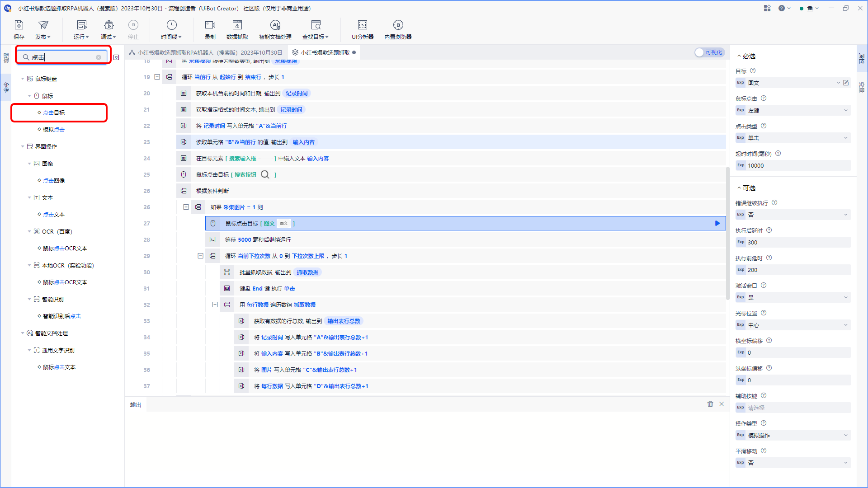
Task: Open the 数据抓取 (Data scraping) tool
Action: [x=237, y=30]
